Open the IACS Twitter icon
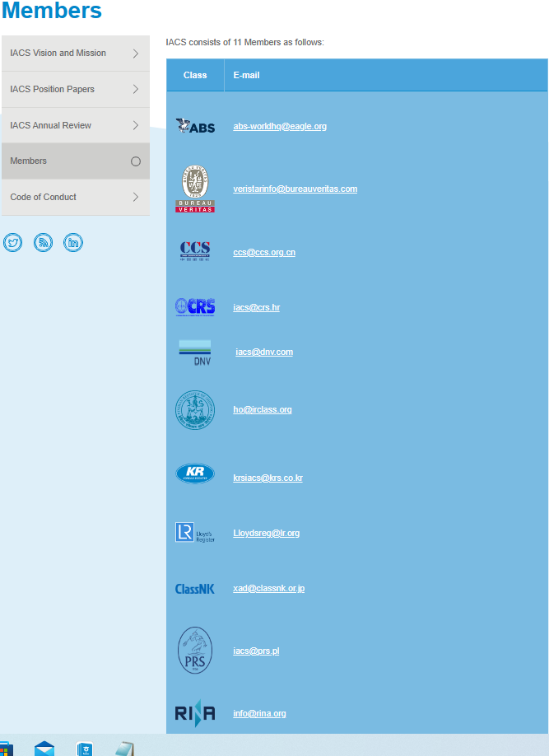This screenshot has width=549, height=756. [12, 242]
